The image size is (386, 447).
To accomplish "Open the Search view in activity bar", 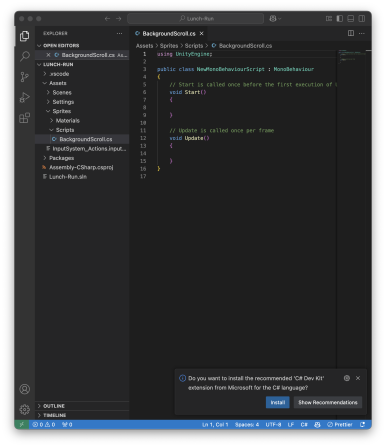I will click(x=24, y=56).
